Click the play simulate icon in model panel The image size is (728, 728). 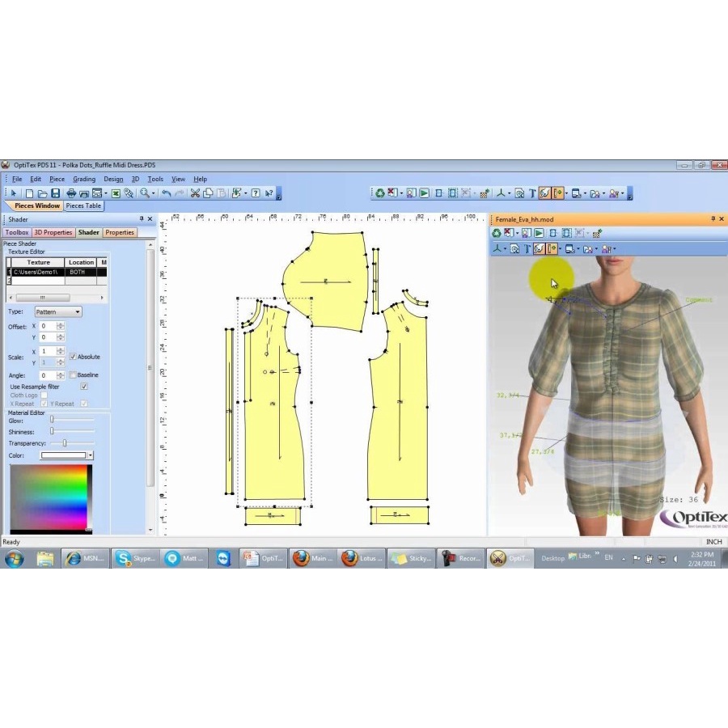click(x=539, y=233)
